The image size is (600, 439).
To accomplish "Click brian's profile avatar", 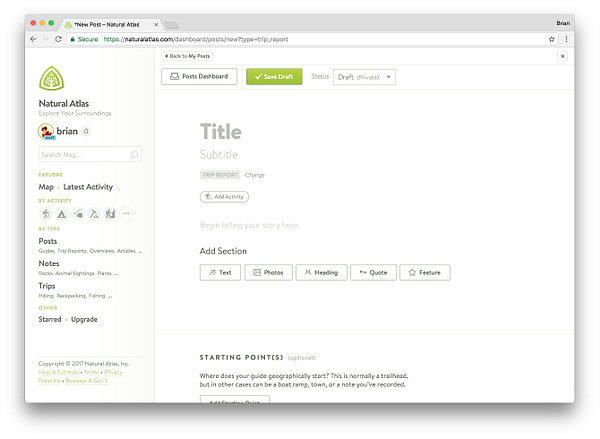I will pos(46,131).
